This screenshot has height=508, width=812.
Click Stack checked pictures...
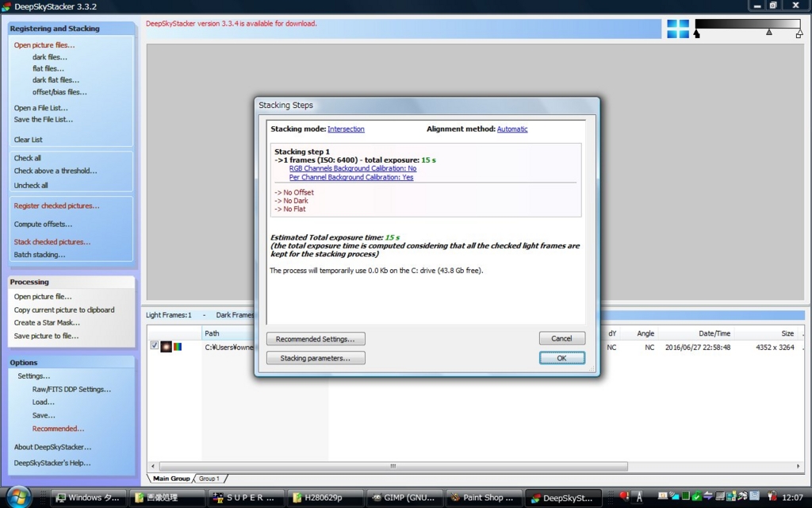(52, 241)
